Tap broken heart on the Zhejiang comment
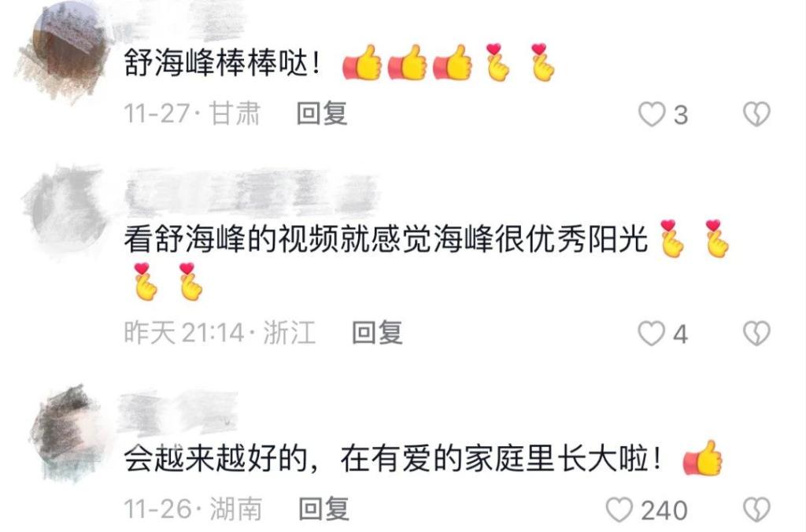806x532 pixels. click(x=756, y=334)
